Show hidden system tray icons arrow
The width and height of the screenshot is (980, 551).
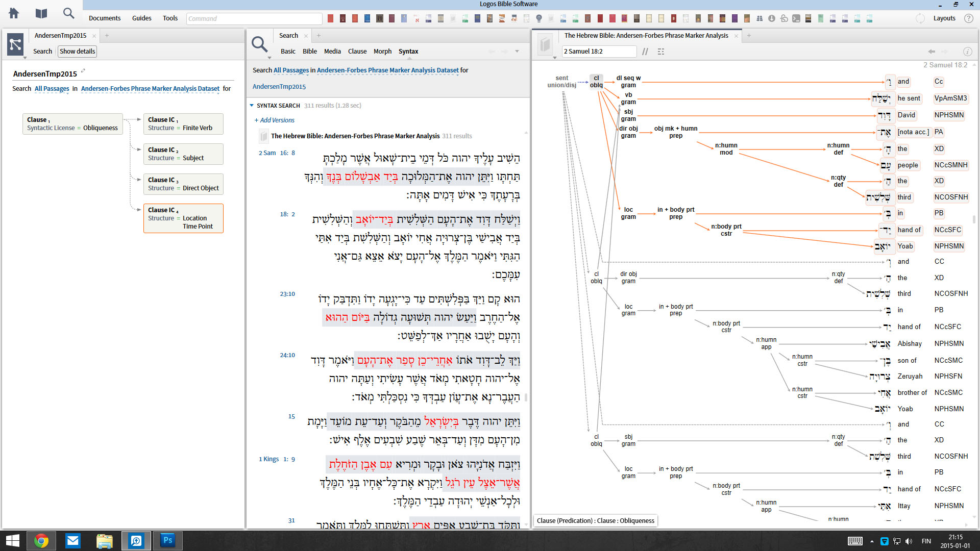(872, 541)
